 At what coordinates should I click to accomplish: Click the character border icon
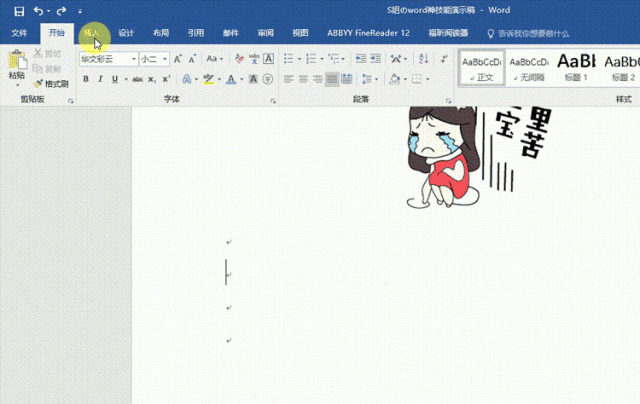click(268, 59)
